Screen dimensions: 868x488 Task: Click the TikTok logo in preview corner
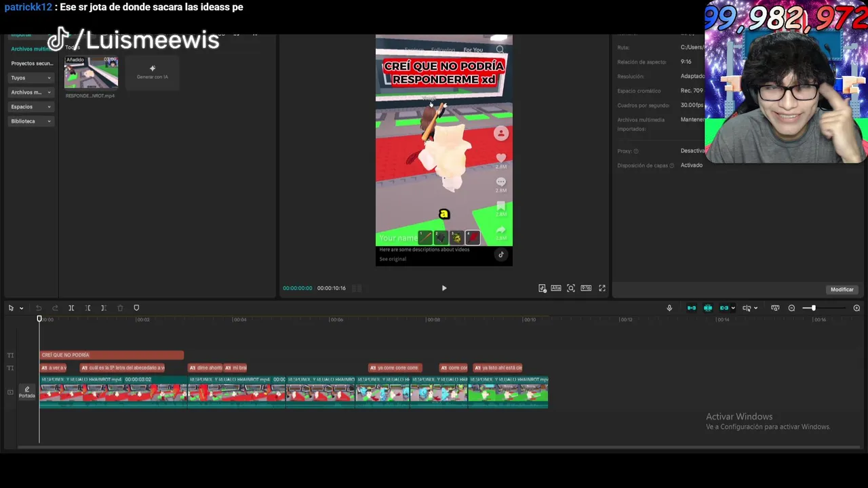pyautogui.click(x=501, y=255)
